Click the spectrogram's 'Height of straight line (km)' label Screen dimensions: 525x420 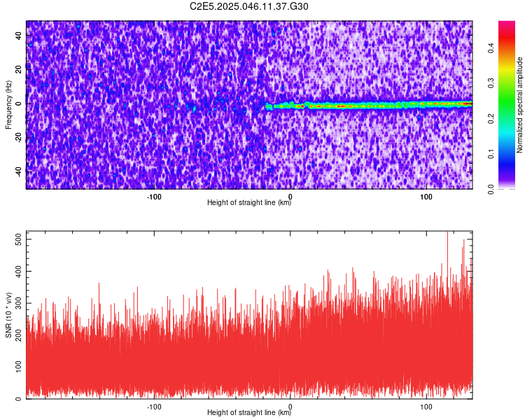pyautogui.click(x=249, y=202)
